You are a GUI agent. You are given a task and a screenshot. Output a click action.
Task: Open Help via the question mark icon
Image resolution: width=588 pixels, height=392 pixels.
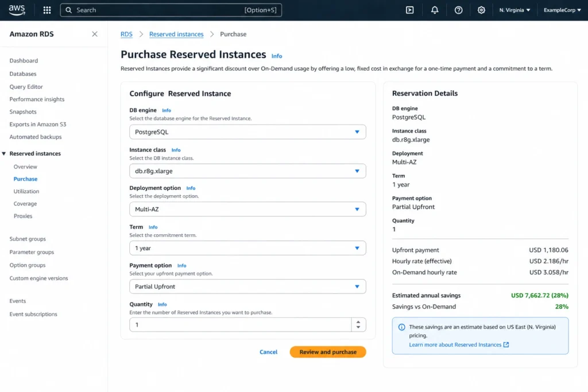point(458,10)
